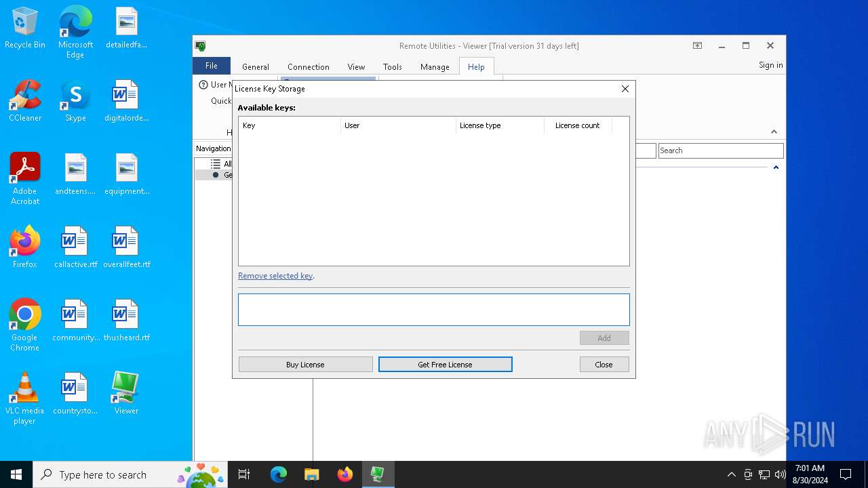Viewport: 868px width, 488px height.
Task: Click the license key text input box
Action: click(434, 310)
